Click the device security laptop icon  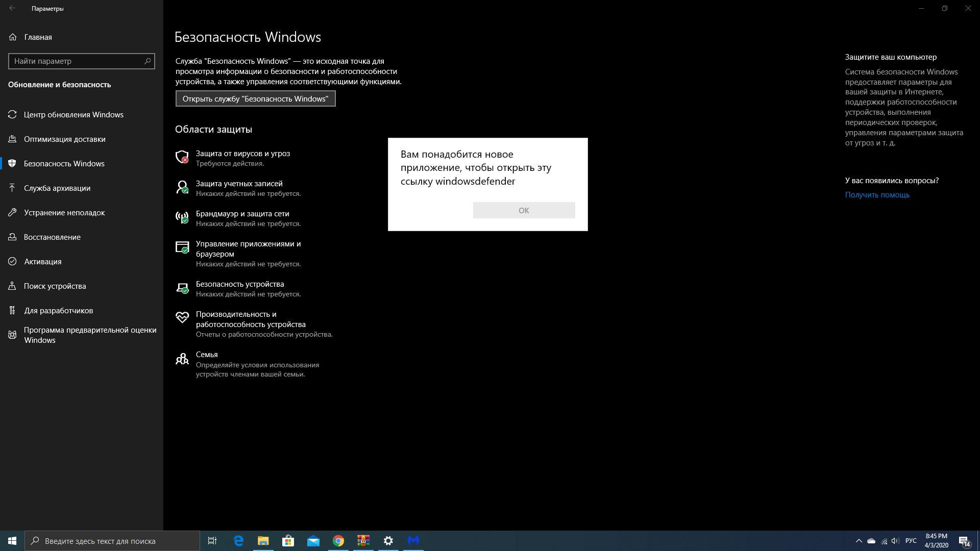pos(182,288)
